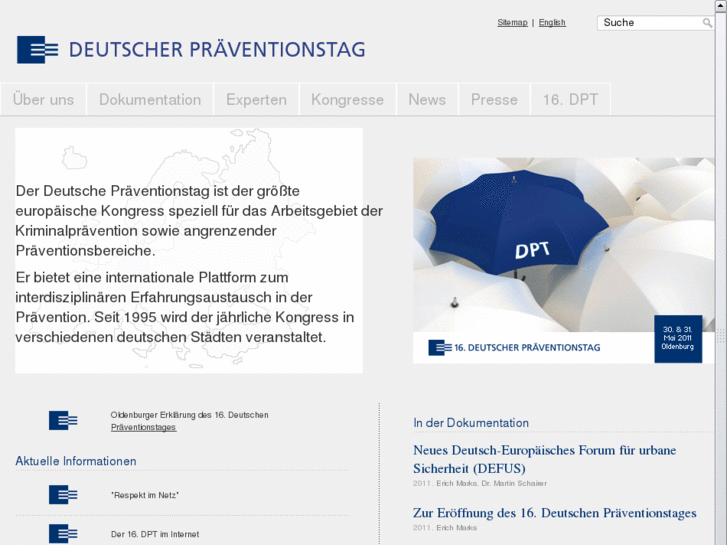This screenshot has height=545, width=727.
Task: Open the Dokumentation menu
Action: coord(150,100)
